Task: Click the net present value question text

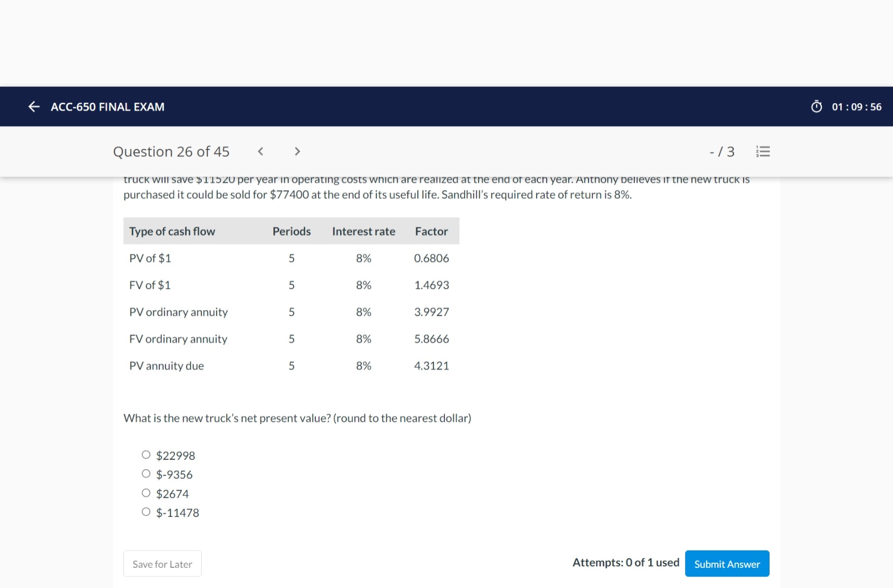Action: 297,418
